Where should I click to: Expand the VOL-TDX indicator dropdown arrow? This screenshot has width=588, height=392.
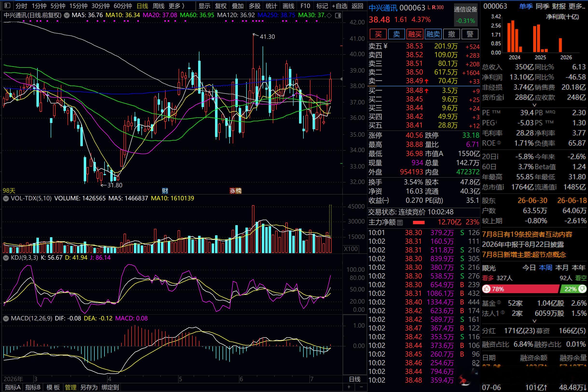pyautogui.click(x=6, y=198)
